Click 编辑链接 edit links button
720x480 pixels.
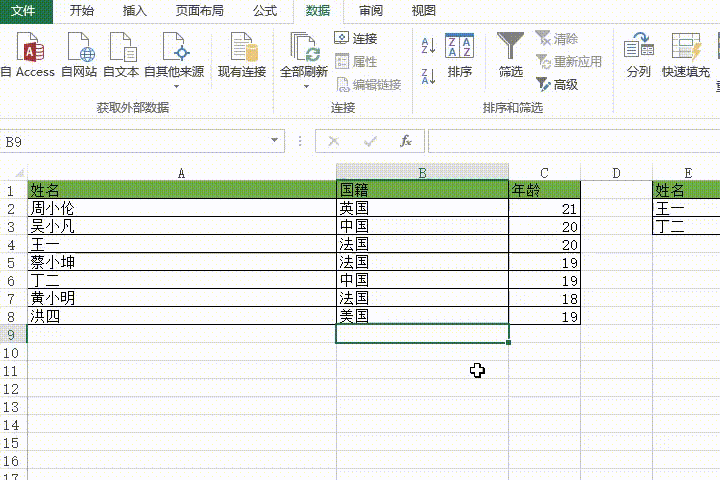pyautogui.click(x=369, y=84)
